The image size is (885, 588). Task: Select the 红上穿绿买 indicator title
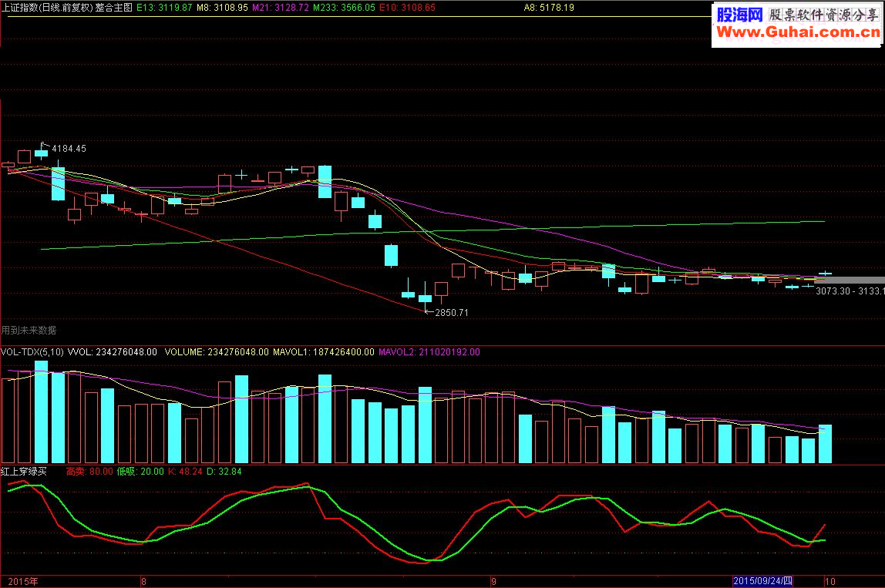pyautogui.click(x=24, y=471)
